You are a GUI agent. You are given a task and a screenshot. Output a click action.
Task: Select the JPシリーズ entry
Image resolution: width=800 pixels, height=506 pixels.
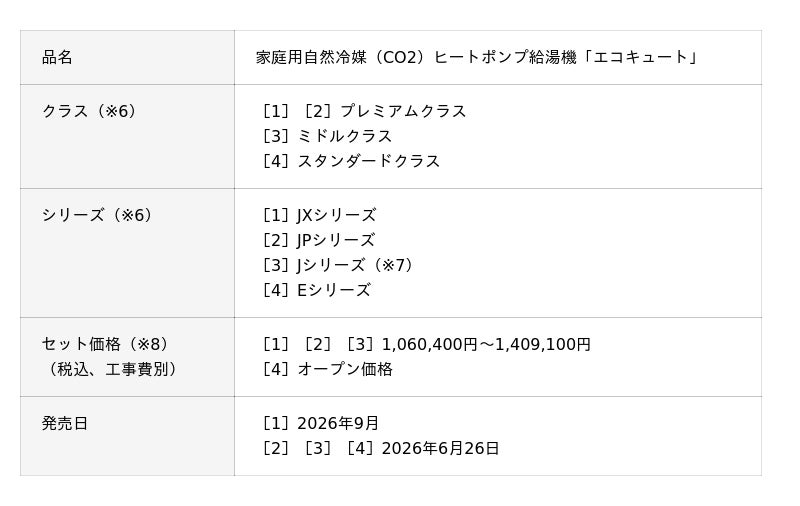335,240
